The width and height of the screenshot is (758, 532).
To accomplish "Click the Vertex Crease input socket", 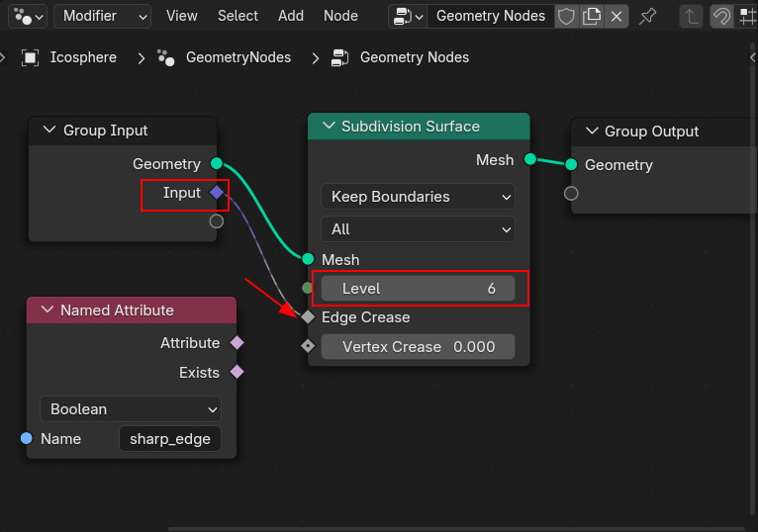I will click(308, 346).
